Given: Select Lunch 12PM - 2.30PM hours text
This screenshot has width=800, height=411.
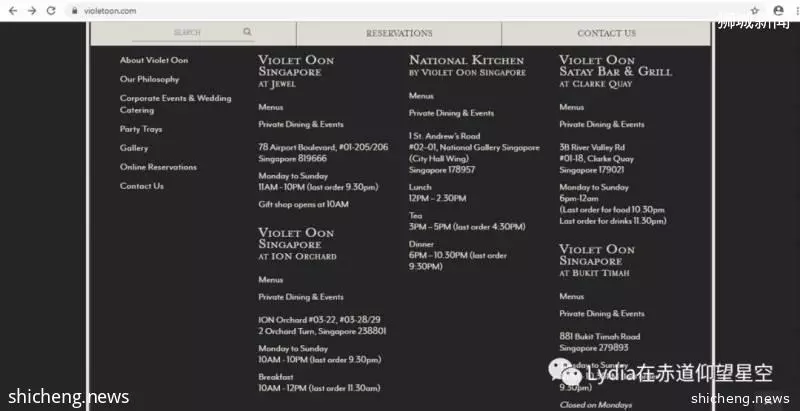Looking at the screenshot, I should pyautogui.click(x=437, y=198).
